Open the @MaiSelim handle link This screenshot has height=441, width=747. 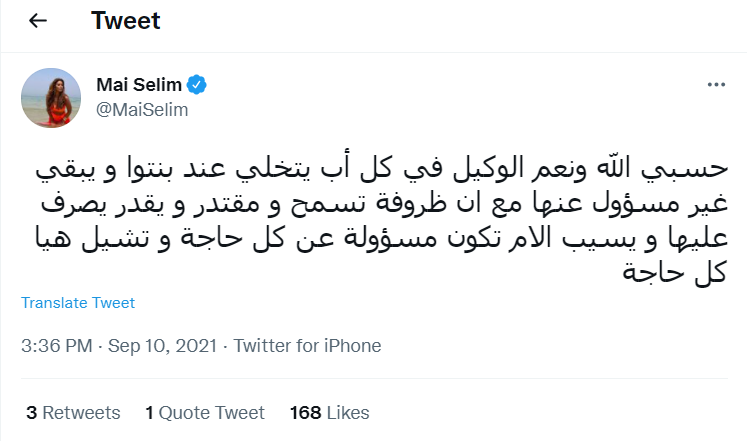click(x=142, y=110)
